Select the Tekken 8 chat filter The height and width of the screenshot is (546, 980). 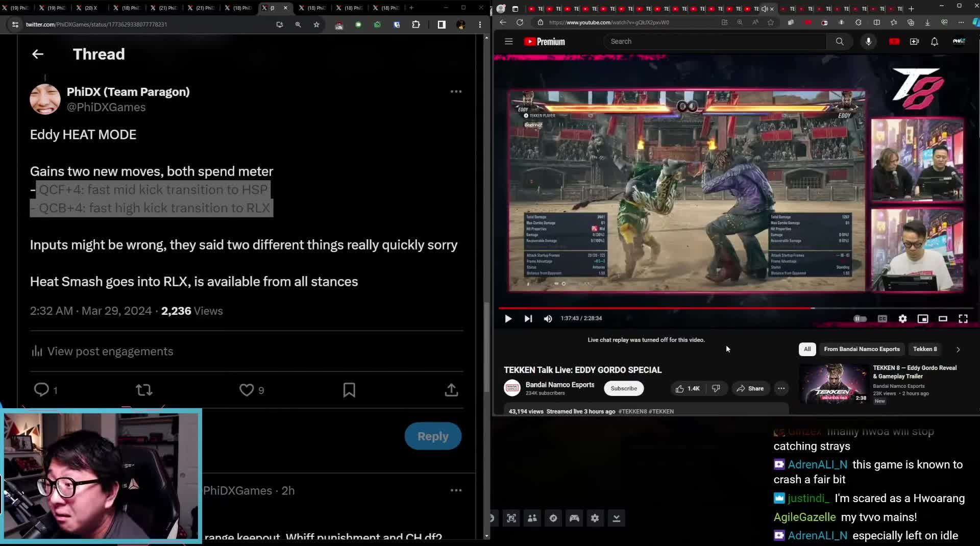pyautogui.click(x=925, y=350)
